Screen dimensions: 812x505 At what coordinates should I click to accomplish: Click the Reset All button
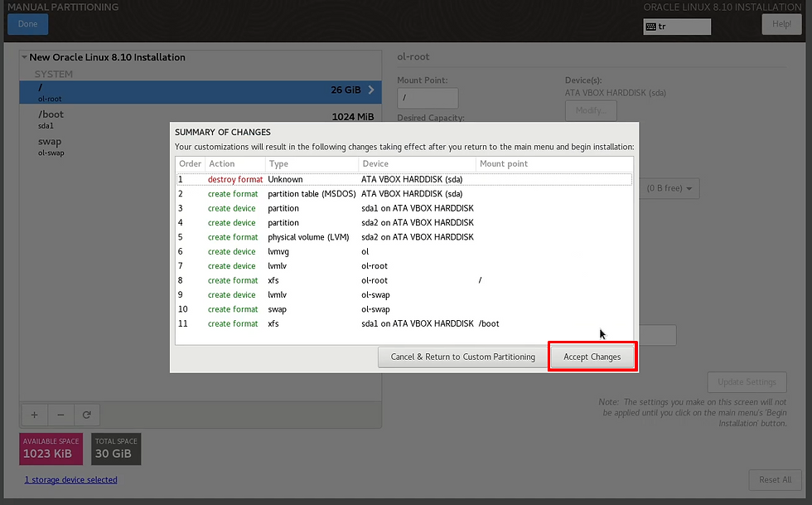click(776, 479)
